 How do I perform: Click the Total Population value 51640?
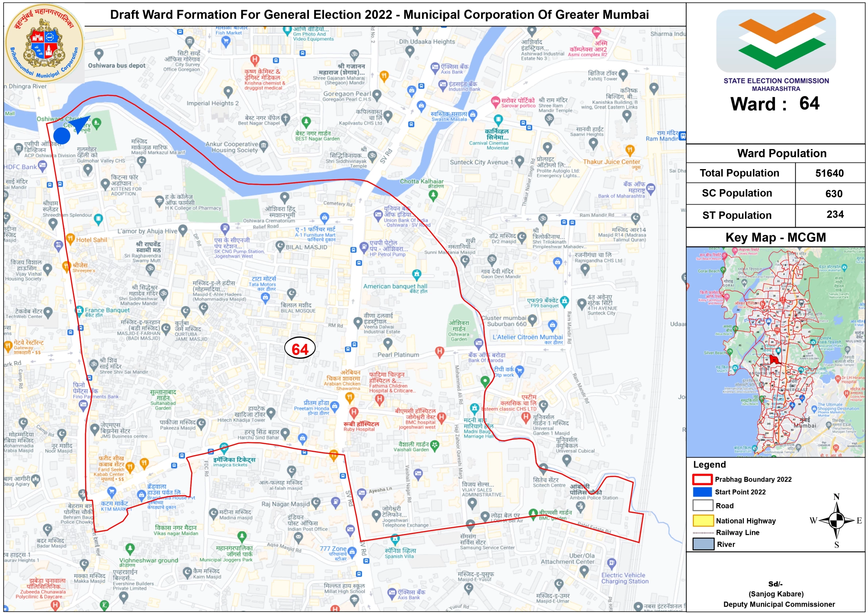(x=829, y=173)
